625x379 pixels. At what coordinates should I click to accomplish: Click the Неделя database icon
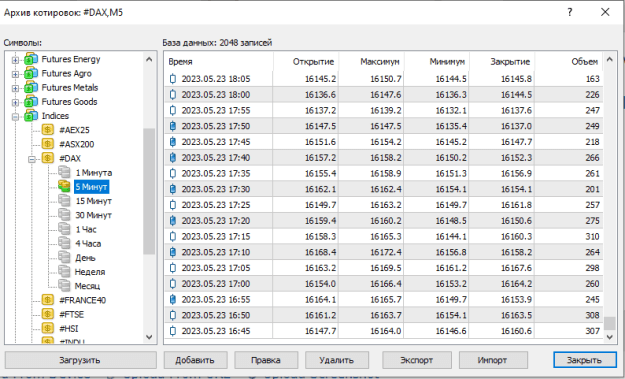[64, 272]
